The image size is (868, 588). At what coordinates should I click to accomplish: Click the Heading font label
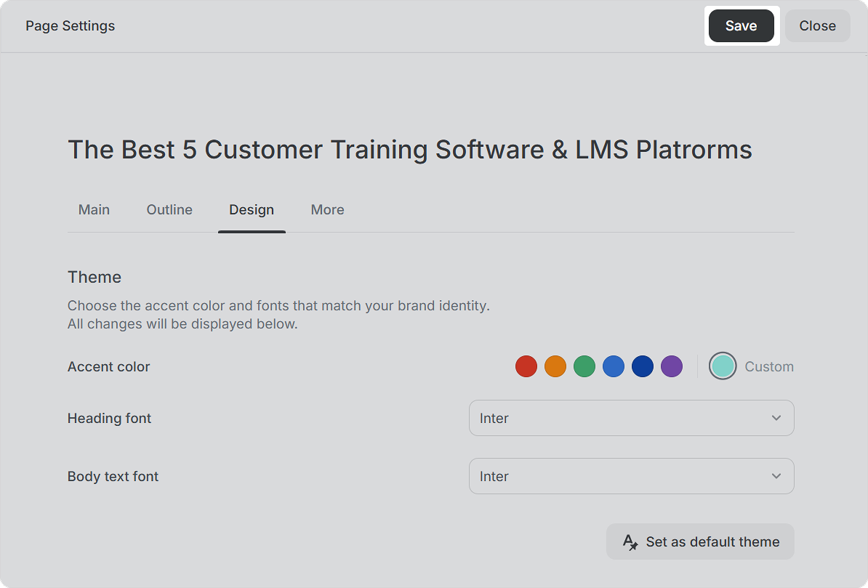coord(109,418)
